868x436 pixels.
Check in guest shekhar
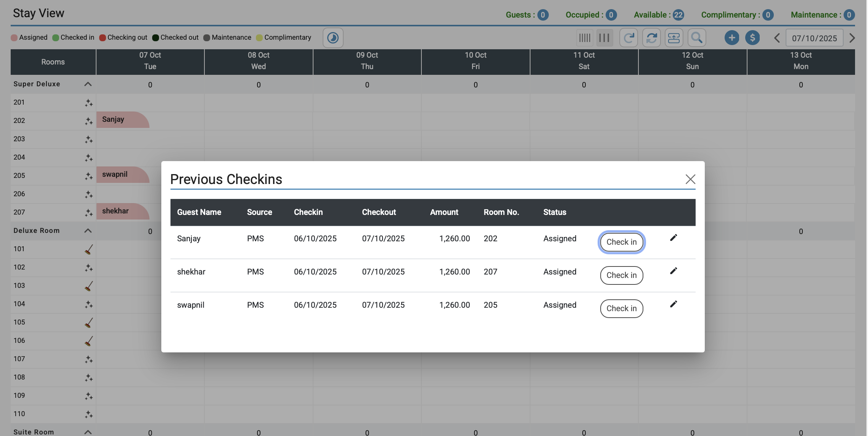click(x=621, y=275)
